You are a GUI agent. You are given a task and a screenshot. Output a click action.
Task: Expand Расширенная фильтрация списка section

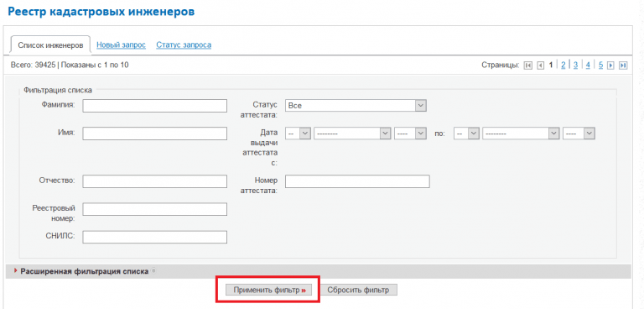coord(84,271)
